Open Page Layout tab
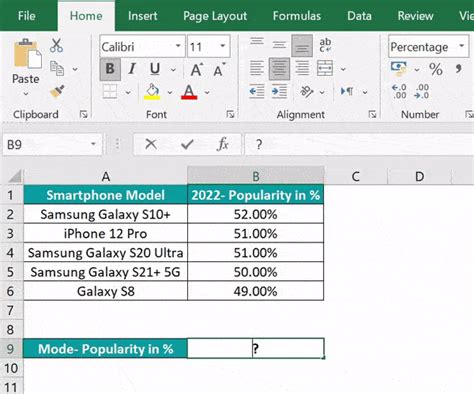The width and height of the screenshot is (474, 394). (x=215, y=16)
